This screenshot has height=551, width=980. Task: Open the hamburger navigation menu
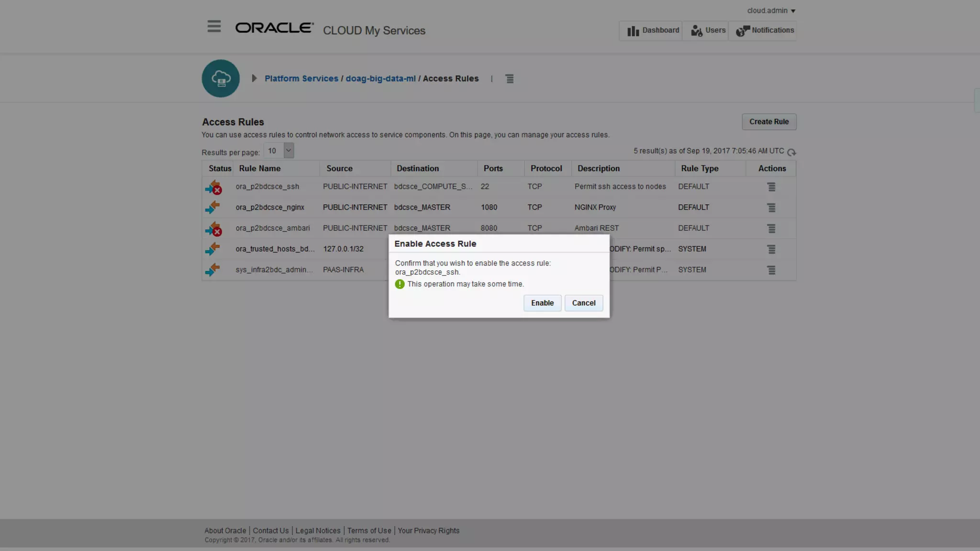(214, 26)
